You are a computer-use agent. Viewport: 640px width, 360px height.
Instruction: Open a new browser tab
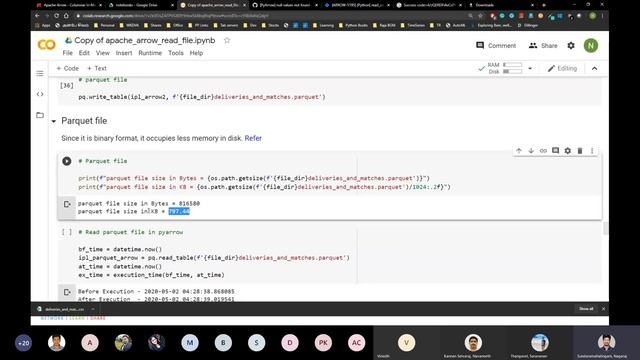point(544,5)
